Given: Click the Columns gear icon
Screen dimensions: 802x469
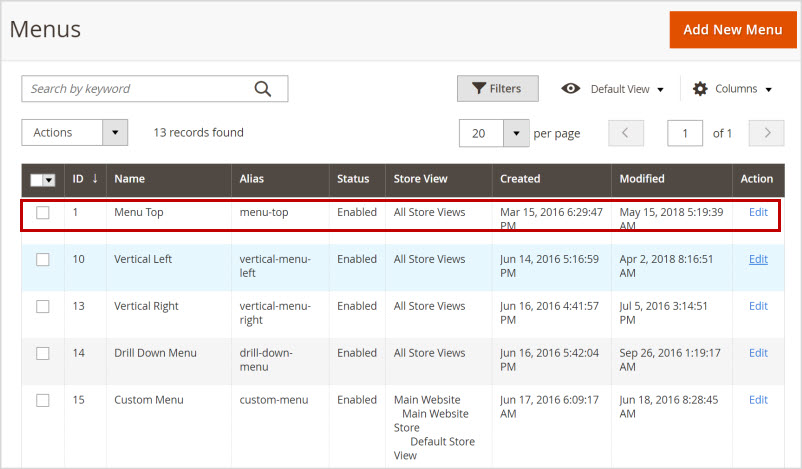Looking at the screenshot, I should [700, 89].
